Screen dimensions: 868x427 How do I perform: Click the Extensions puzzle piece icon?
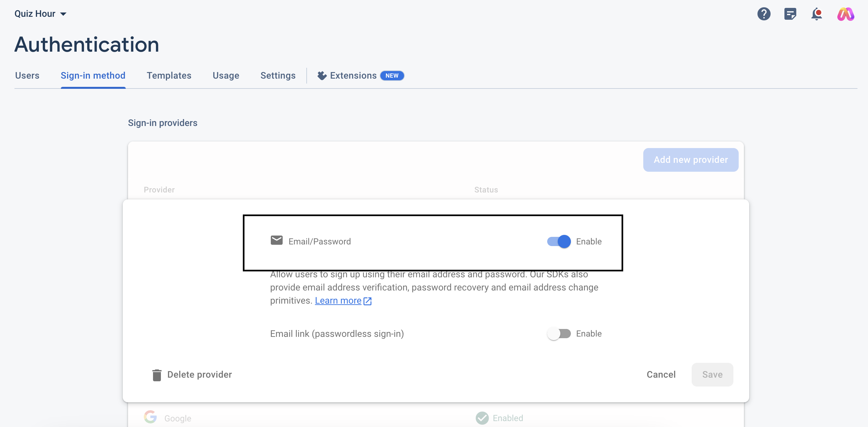[x=322, y=75]
